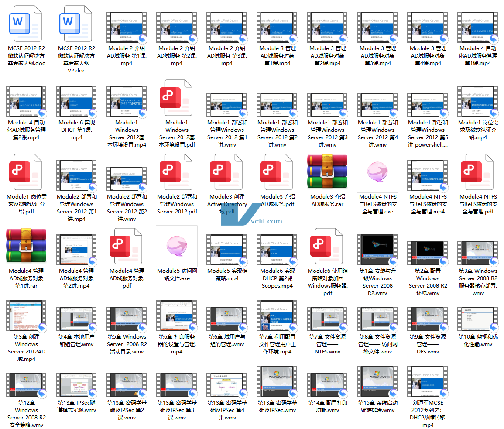
Task: Select the MCSE 2012 R2 大纲 V2.doc icon
Action: pyautogui.click(x=76, y=24)
